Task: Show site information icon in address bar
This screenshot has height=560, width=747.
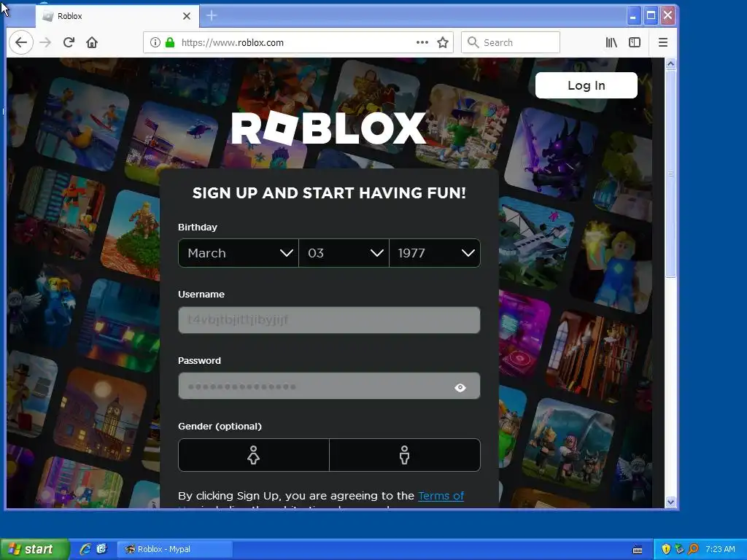Action: click(155, 42)
